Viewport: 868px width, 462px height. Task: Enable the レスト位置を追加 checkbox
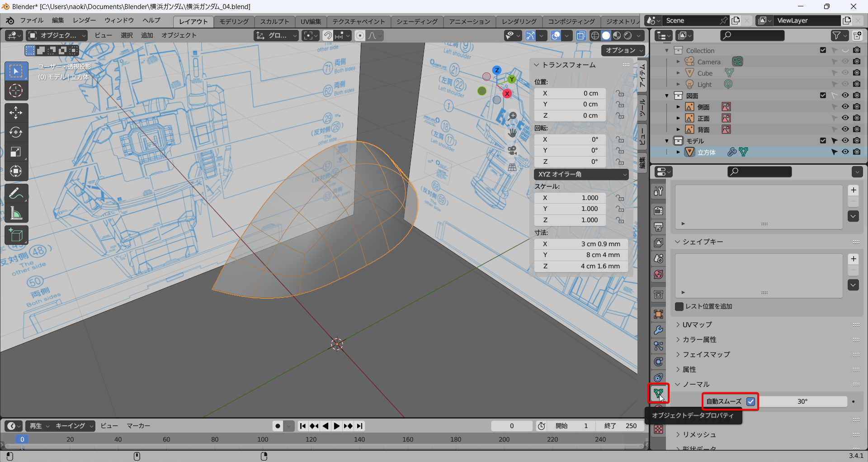click(x=679, y=306)
